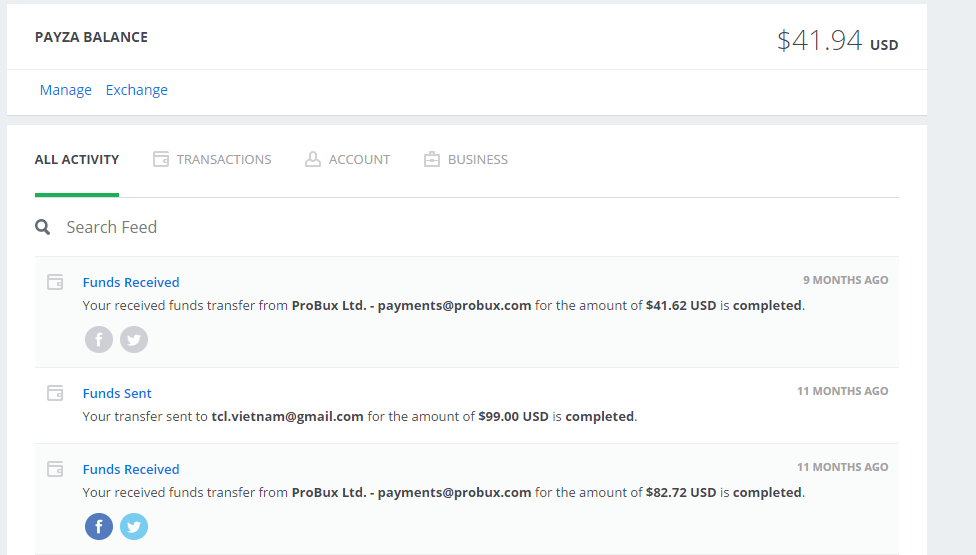This screenshot has height=555, width=976.
Task: Open Funds Received entry for $82.72
Action: (x=131, y=469)
